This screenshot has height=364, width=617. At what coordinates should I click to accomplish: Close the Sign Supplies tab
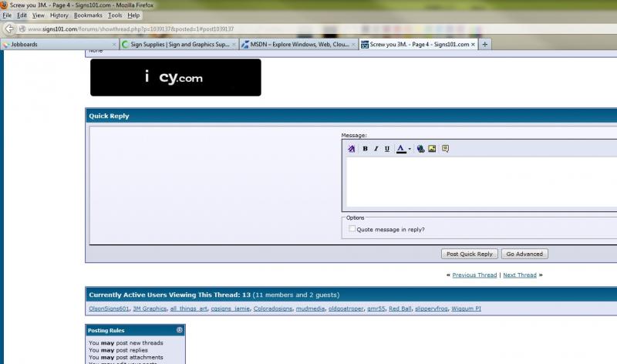click(x=234, y=45)
